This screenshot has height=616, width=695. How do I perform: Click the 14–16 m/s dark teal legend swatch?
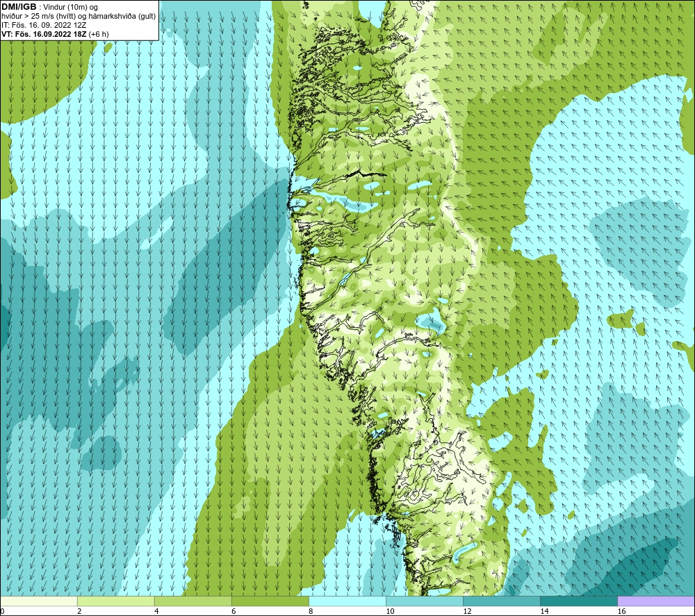point(578,601)
